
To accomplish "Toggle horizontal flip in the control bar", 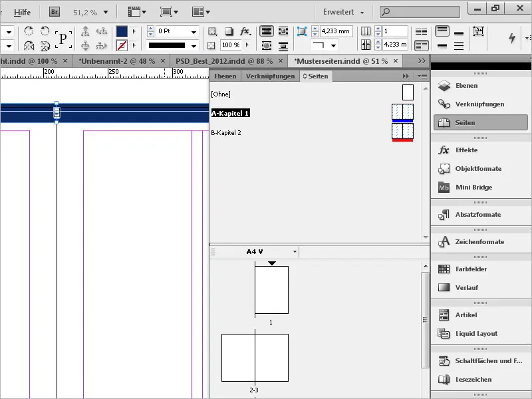I will (x=28, y=46).
